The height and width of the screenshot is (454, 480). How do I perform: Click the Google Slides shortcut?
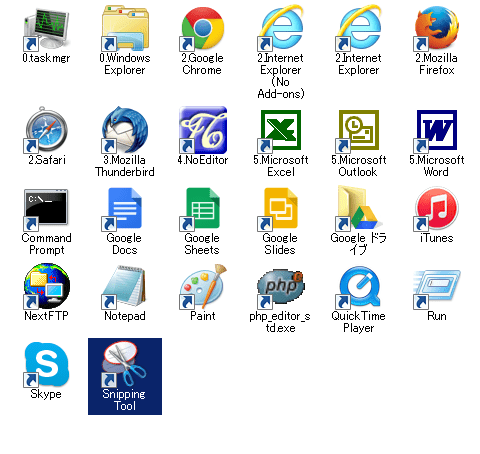(280, 209)
